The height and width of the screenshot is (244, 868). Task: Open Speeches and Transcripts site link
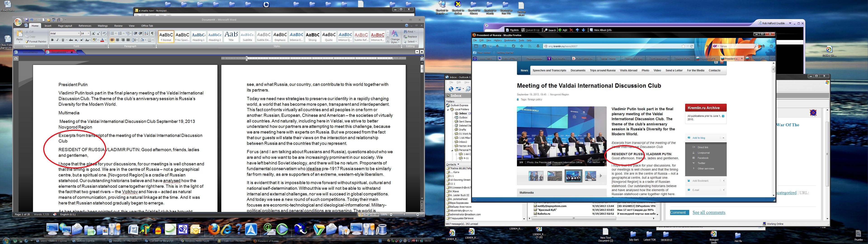pos(549,70)
